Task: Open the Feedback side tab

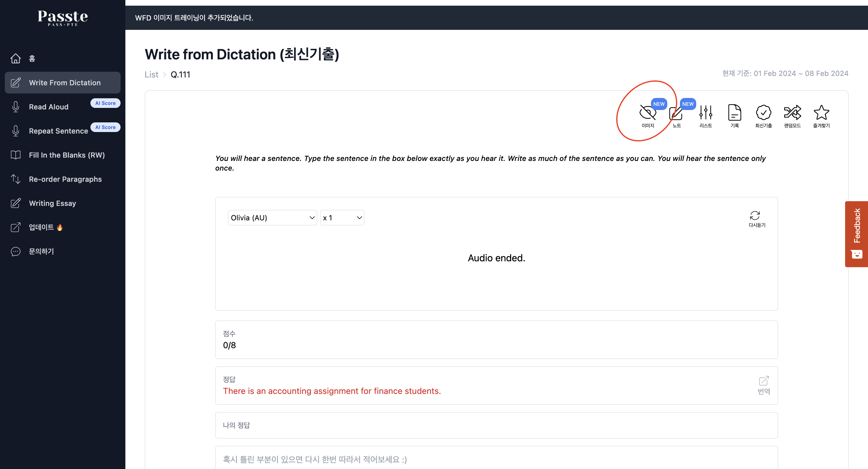Action: point(857,234)
